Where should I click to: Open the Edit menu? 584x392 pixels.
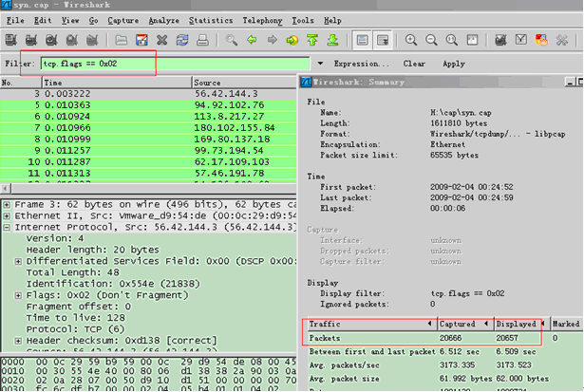pos(43,21)
